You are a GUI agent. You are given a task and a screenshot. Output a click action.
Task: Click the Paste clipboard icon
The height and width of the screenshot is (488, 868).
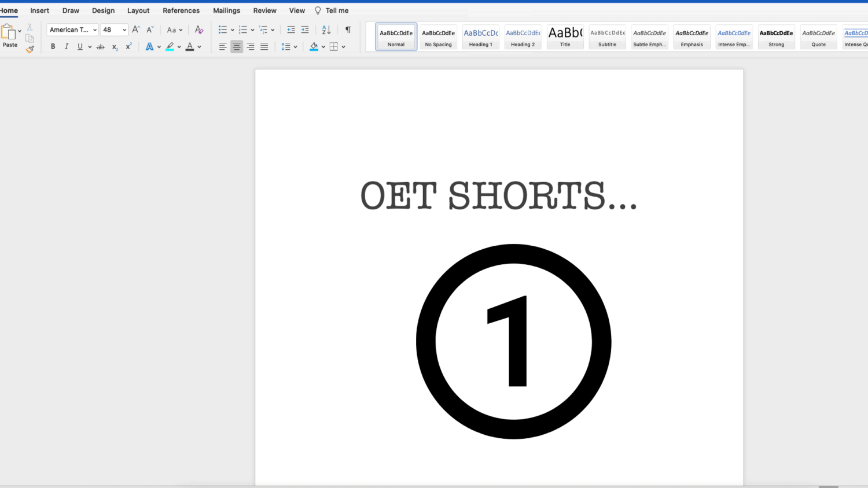(8, 32)
